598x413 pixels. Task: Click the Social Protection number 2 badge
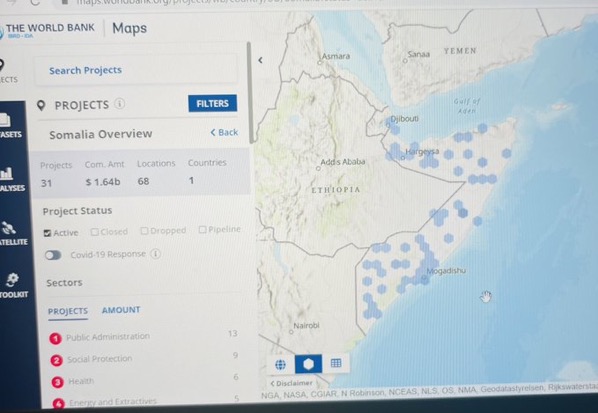(x=56, y=360)
